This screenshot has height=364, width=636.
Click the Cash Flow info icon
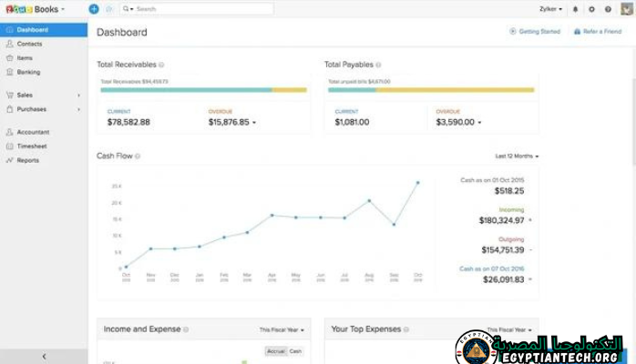point(138,157)
